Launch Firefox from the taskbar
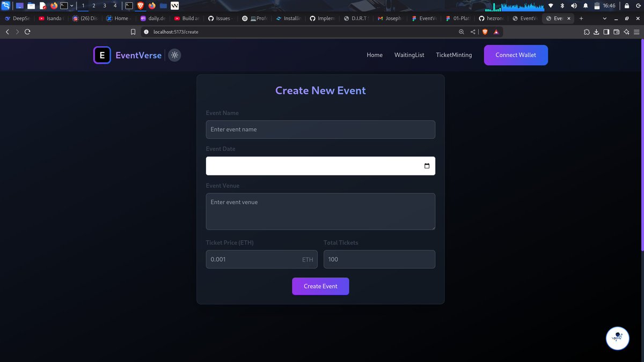 [x=53, y=5]
